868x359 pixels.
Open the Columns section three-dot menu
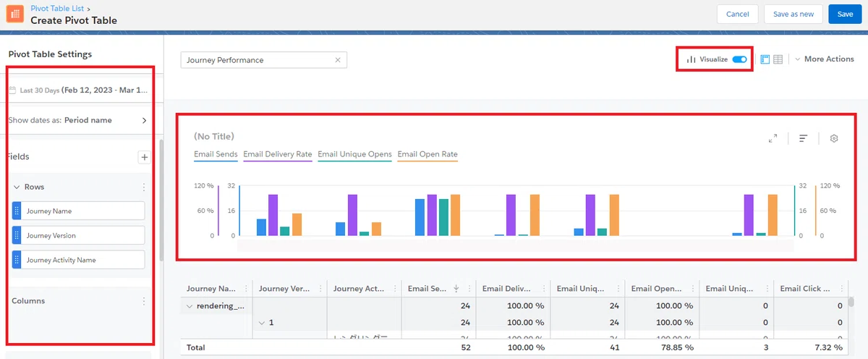(x=144, y=301)
